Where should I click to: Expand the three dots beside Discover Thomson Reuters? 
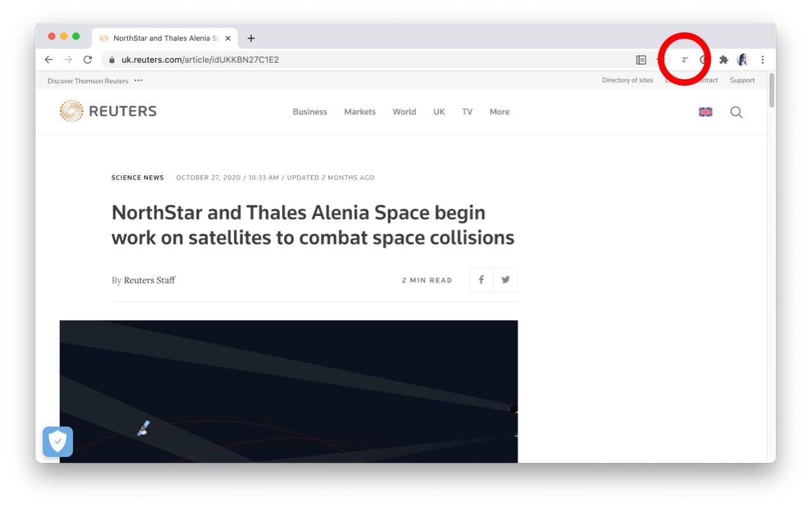138,81
